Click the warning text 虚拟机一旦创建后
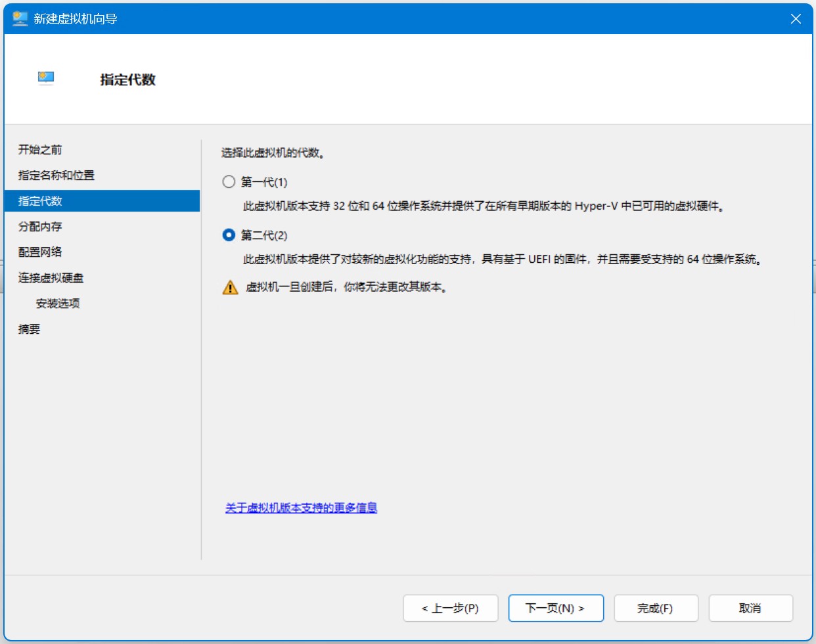816x644 pixels. tap(348, 287)
